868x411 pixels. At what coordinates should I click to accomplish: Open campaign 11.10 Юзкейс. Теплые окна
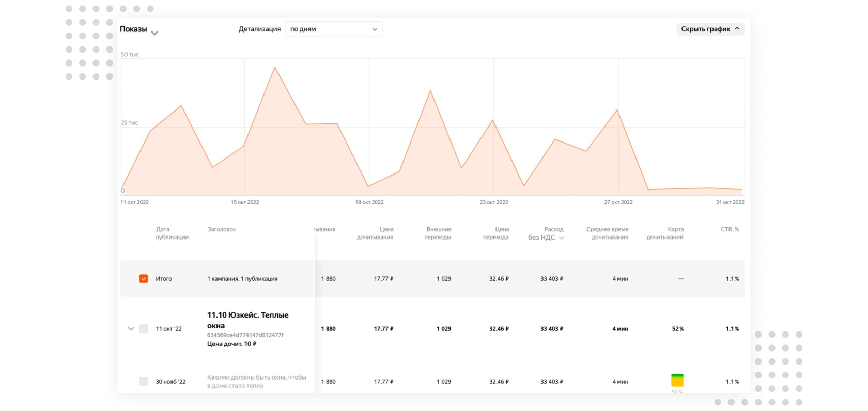[248, 320]
